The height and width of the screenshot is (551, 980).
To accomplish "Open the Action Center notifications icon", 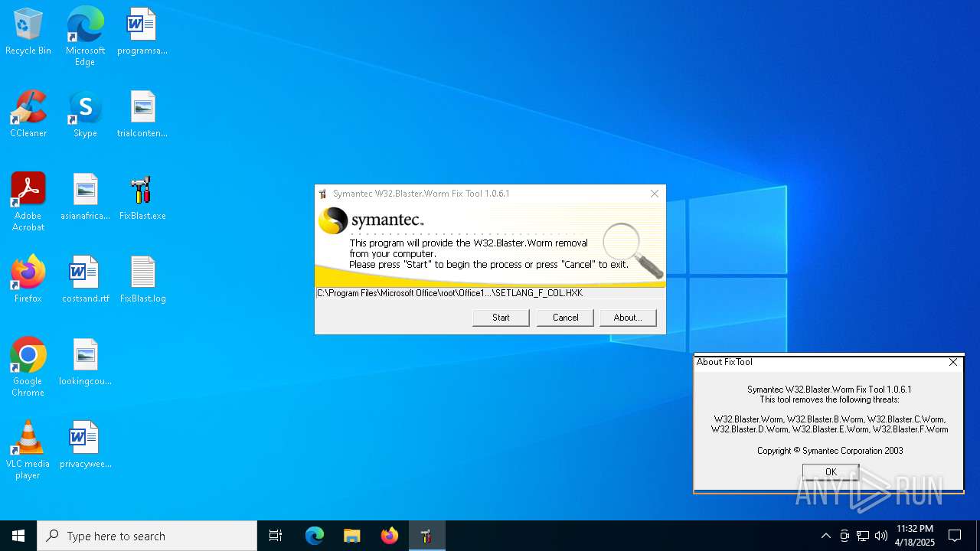I will coord(955,536).
